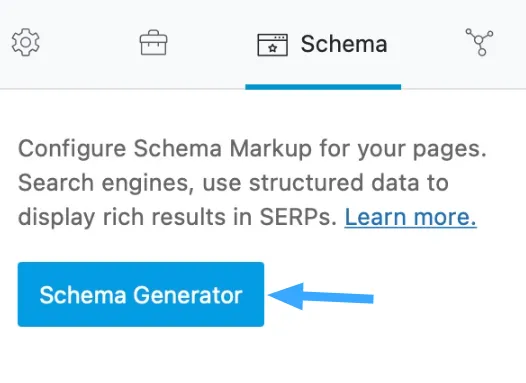Go to Rank Math General gear tab
Image resolution: width=526 pixels, height=383 pixels.
point(25,43)
